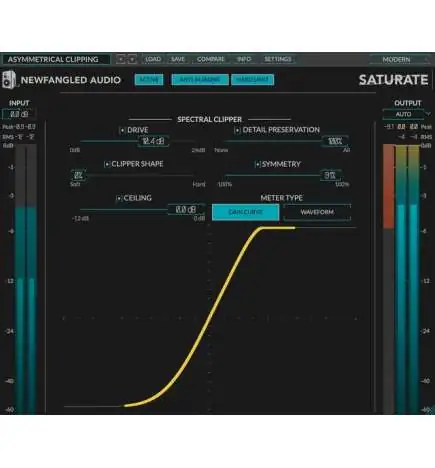
Task: Open INFO in the top bar
Action: point(244,59)
